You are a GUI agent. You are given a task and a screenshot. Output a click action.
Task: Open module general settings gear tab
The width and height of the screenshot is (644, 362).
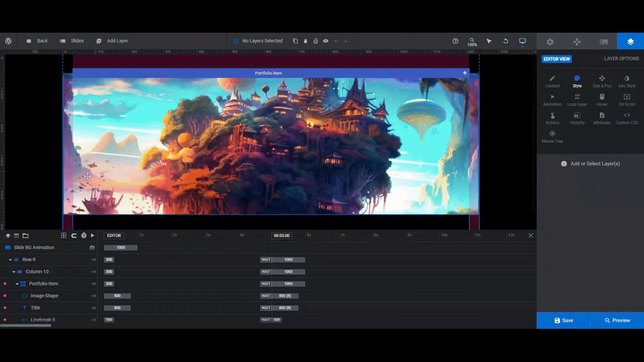click(x=550, y=42)
